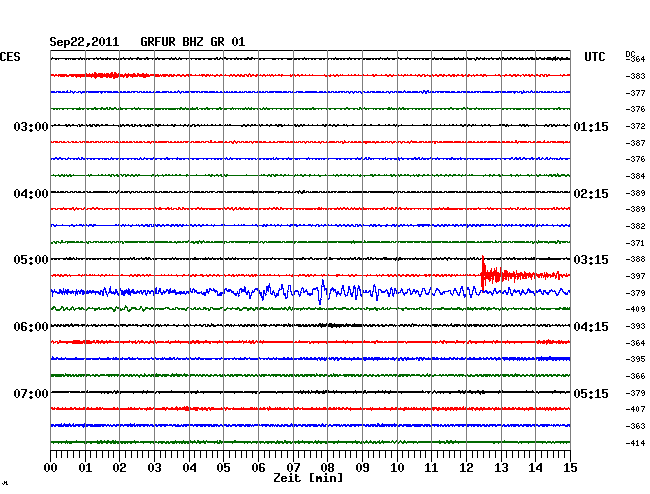Click the DC offset value -397
This screenshot has width=650, height=494.
point(635,276)
